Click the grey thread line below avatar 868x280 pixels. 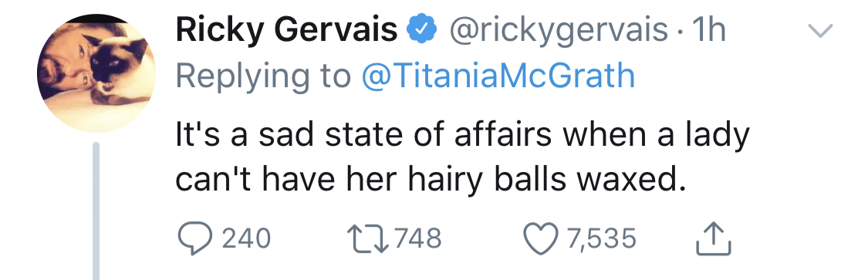click(96, 211)
